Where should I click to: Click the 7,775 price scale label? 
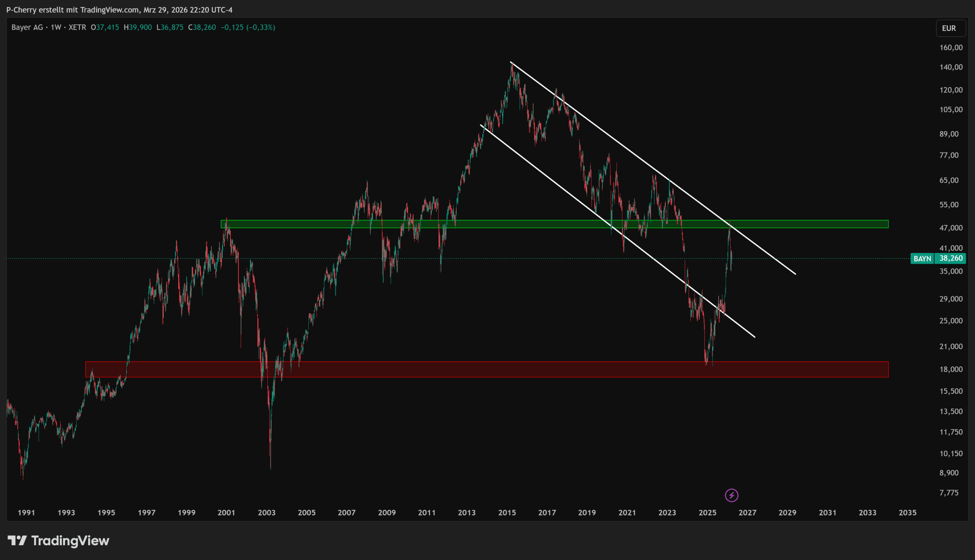(x=949, y=492)
